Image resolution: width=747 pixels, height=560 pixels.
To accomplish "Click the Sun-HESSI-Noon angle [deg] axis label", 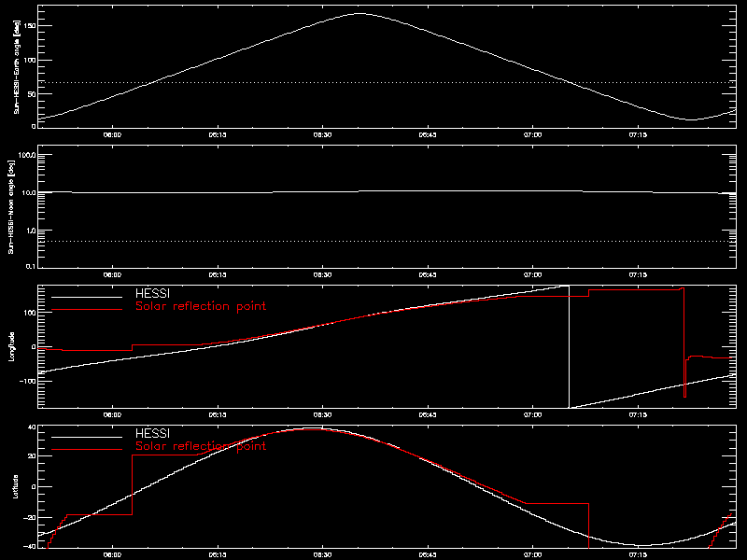I will tap(11, 207).
